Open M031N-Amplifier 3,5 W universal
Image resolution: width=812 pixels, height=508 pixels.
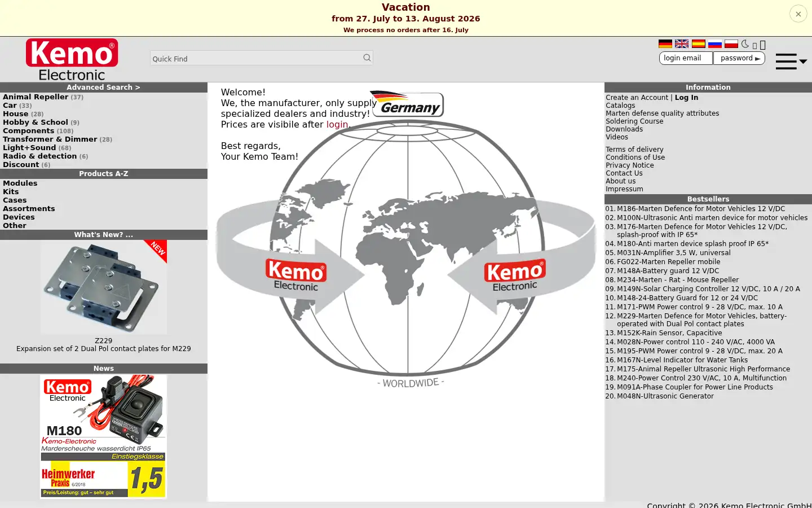tap(674, 253)
